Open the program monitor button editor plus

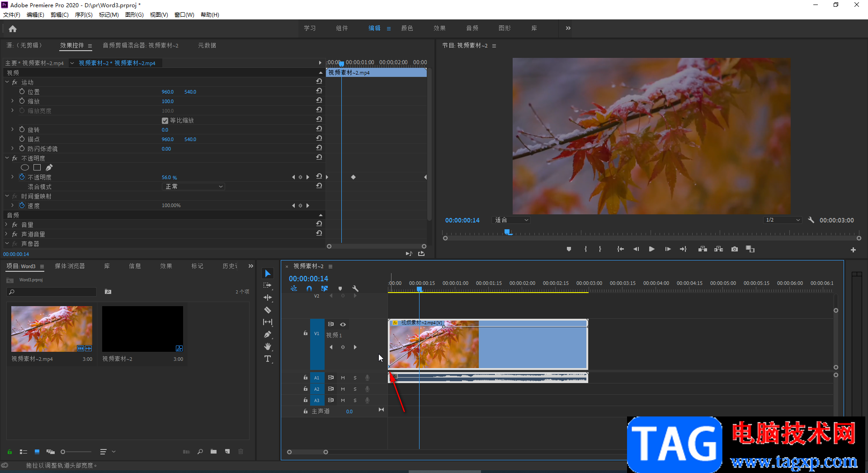[853, 250]
